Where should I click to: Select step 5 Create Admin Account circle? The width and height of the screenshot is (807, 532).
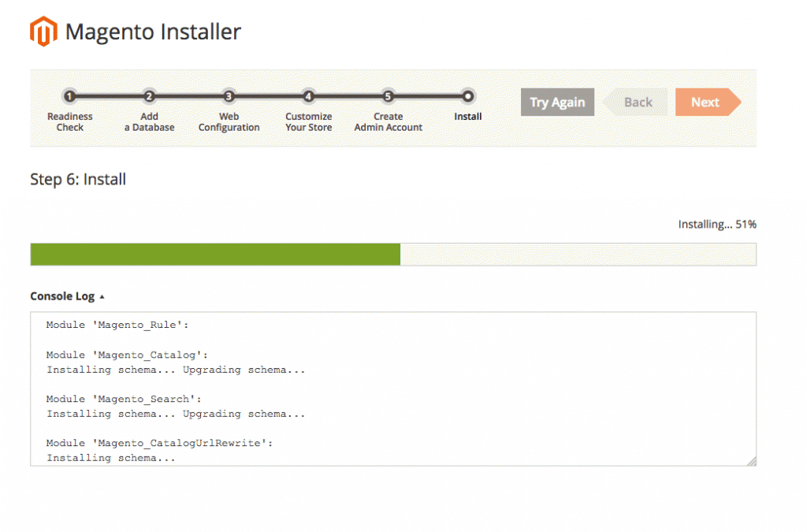click(388, 96)
